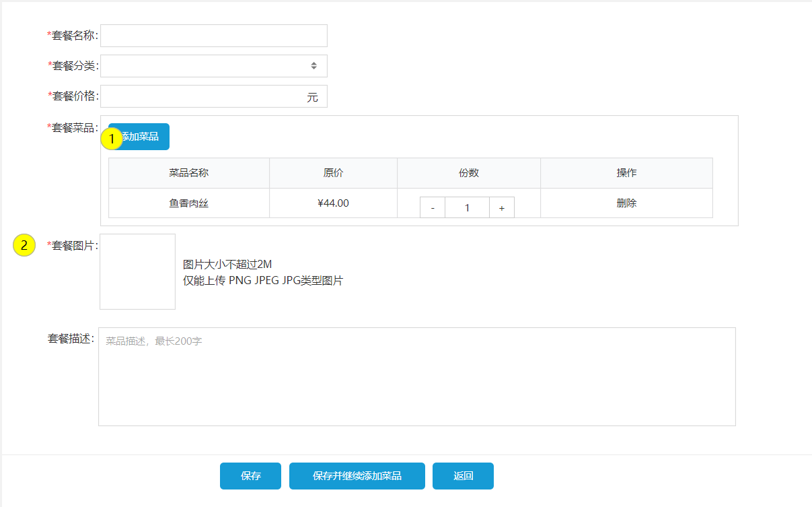Click the 原价 column header
Screen dimensions: 812x507
(x=333, y=173)
